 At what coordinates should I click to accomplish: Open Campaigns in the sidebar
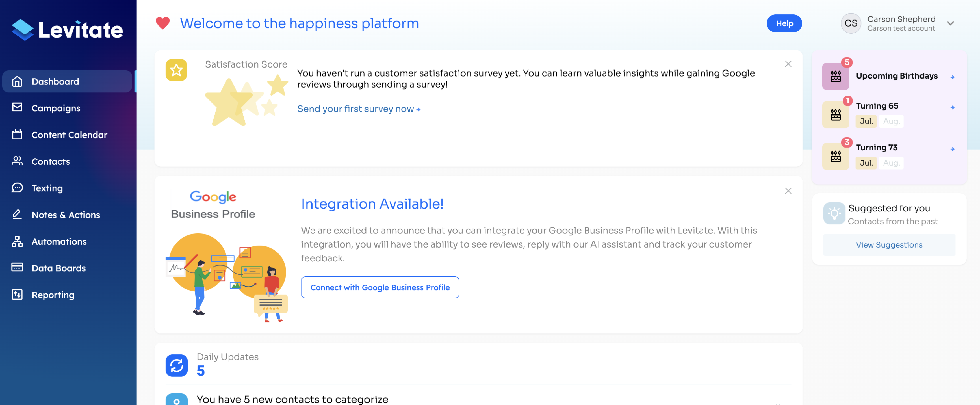[56, 108]
